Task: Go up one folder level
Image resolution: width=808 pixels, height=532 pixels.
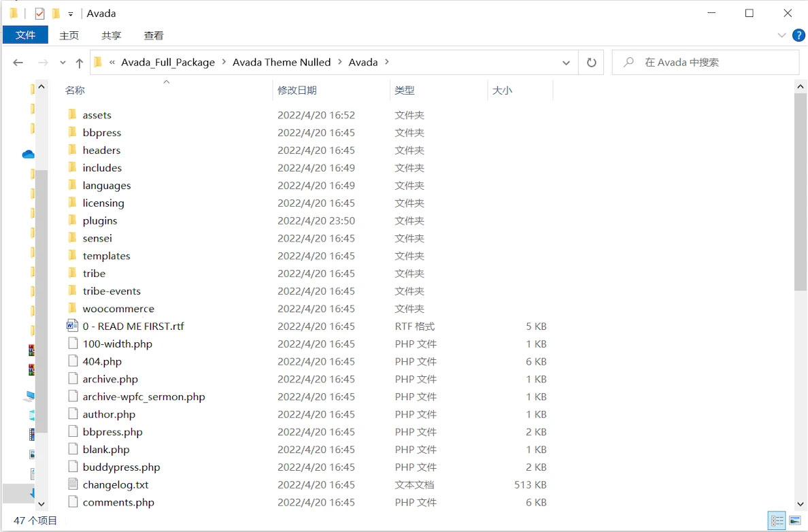Action: (x=80, y=63)
